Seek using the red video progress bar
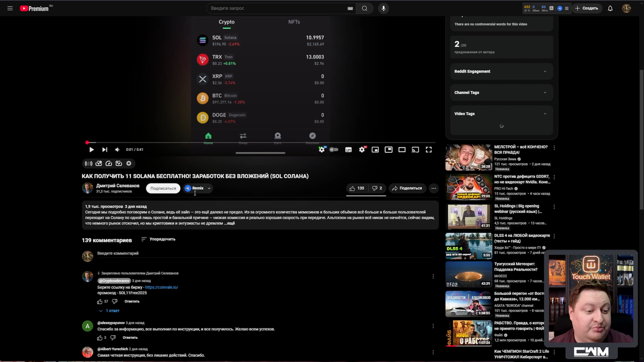644x362 pixels. coord(260,143)
